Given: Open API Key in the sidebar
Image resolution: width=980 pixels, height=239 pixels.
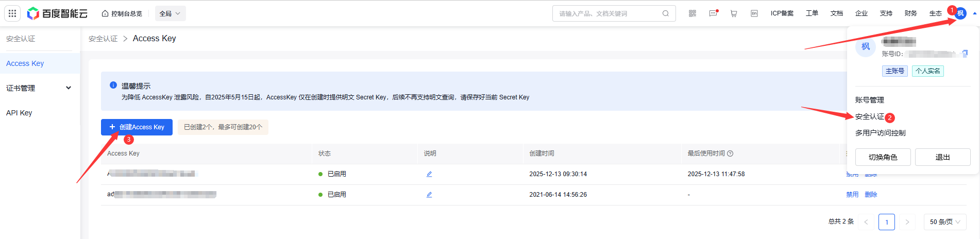Looking at the screenshot, I should point(19,113).
